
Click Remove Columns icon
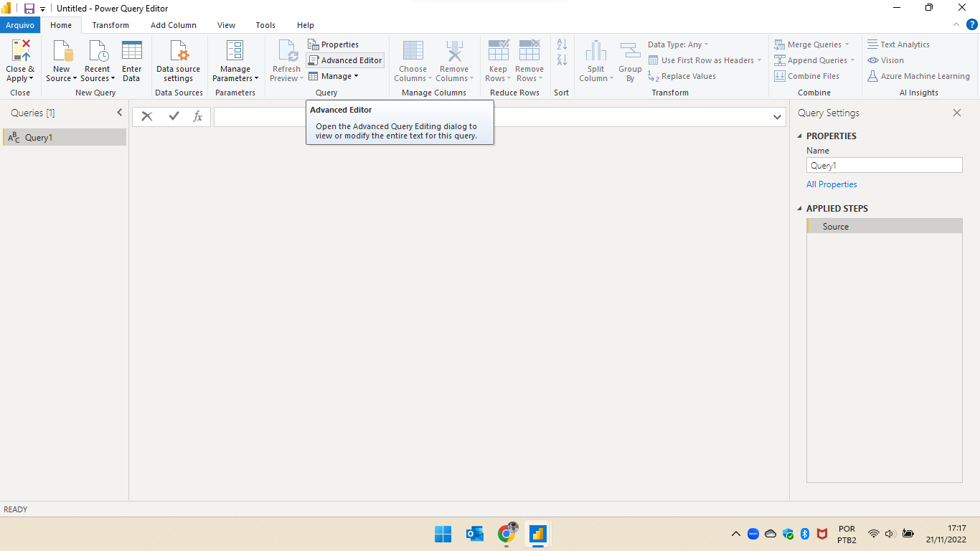pyautogui.click(x=454, y=51)
